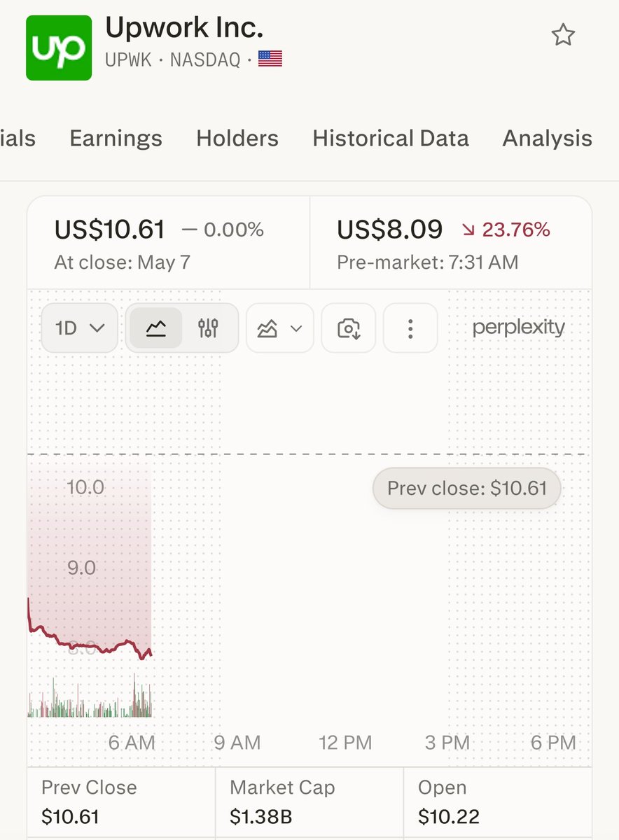The height and width of the screenshot is (840, 619).
Task: Switch to Historical Data tab
Action: pos(391,139)
